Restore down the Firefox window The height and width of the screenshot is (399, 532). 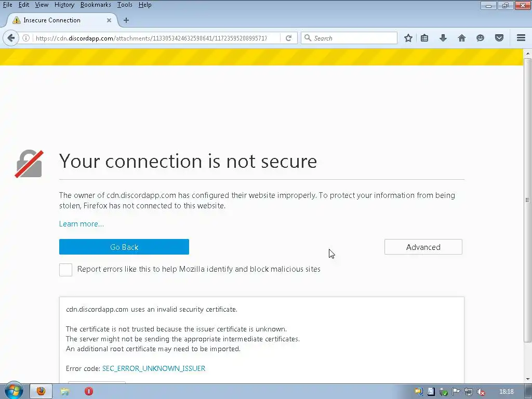(x=505, y=5)
